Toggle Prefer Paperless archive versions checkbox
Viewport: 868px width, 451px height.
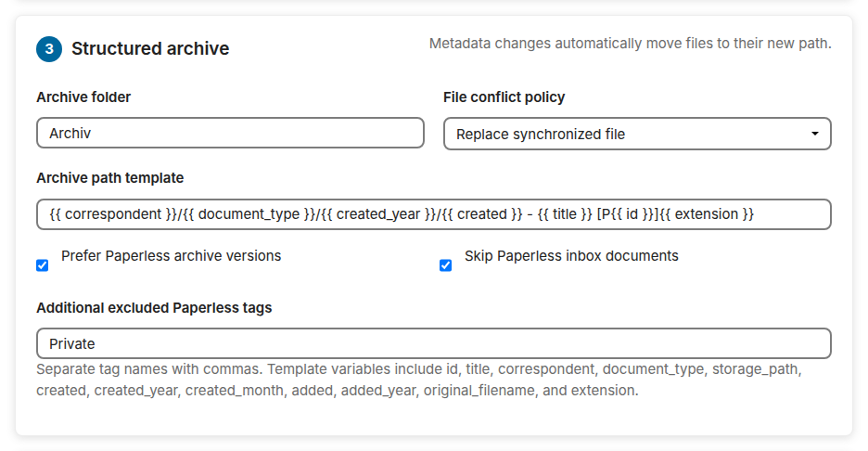[43, 265]
